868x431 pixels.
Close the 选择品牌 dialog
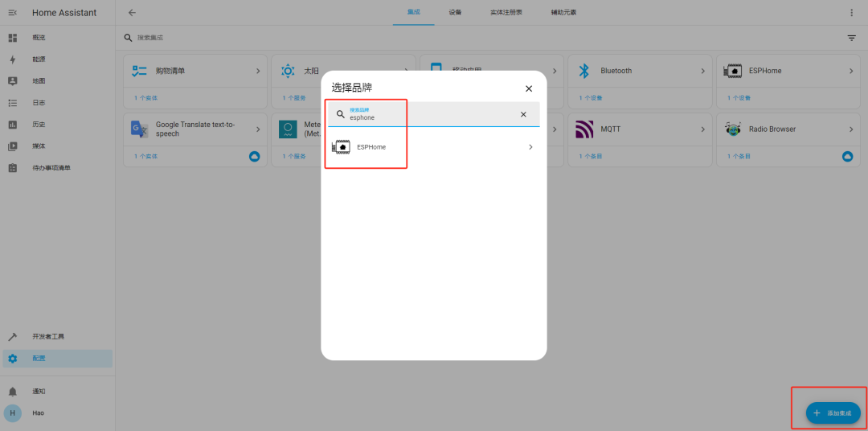529,88
